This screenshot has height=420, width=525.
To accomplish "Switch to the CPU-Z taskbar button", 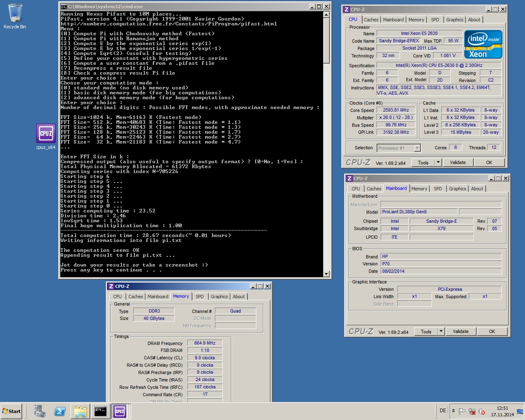I will [120, 411].
